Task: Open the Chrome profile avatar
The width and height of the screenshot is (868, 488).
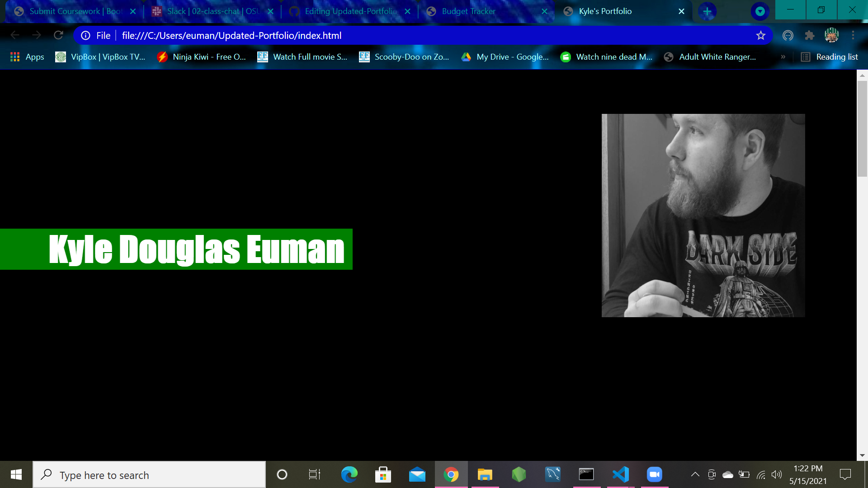Action: click(x=831, y=35)
